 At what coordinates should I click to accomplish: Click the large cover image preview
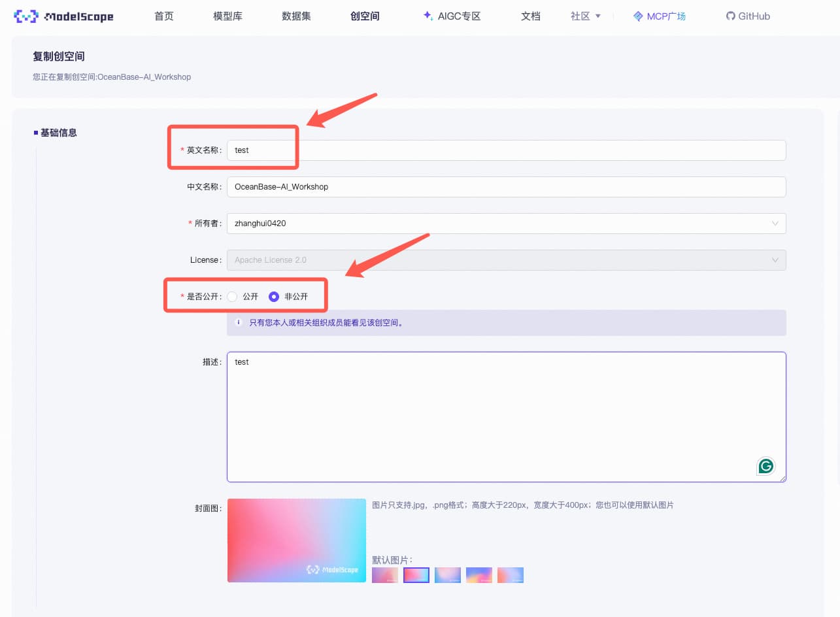pos(297,541)
